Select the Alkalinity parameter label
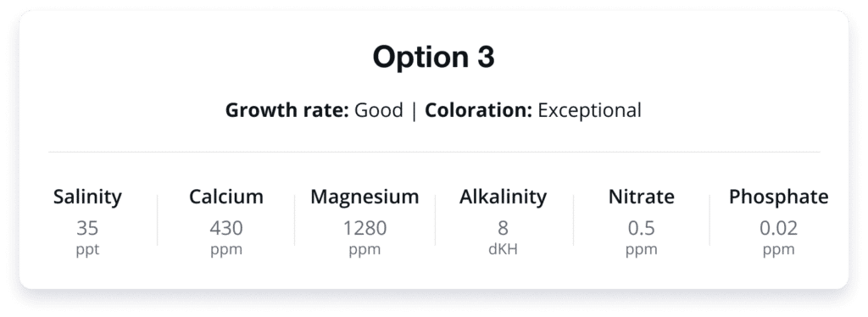 tap(504, 197)
